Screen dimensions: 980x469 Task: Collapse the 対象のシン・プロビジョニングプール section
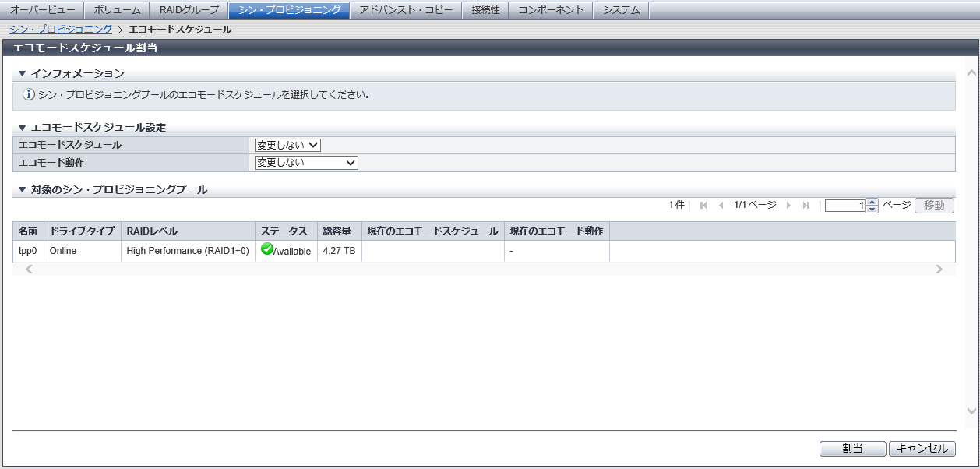pyautogui.click(x=23, y=189)
